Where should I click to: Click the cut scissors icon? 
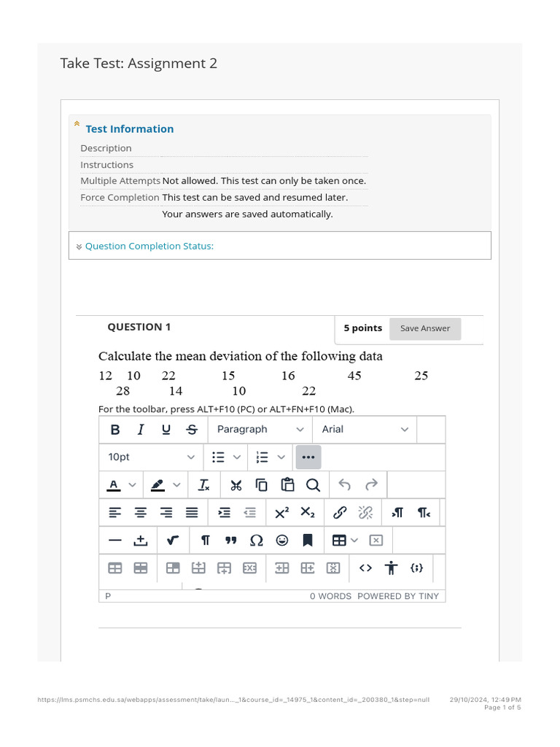click(x=236, y=485)
